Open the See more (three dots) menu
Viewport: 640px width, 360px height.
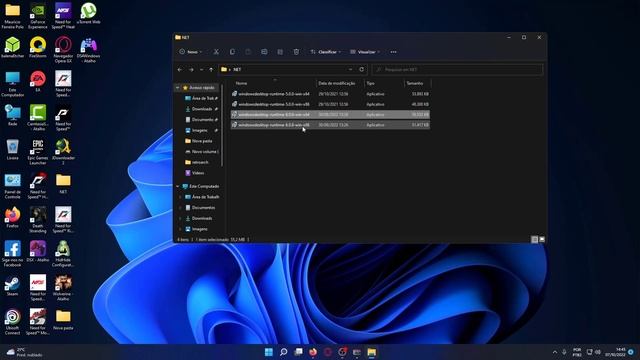[x=393, y=52]
